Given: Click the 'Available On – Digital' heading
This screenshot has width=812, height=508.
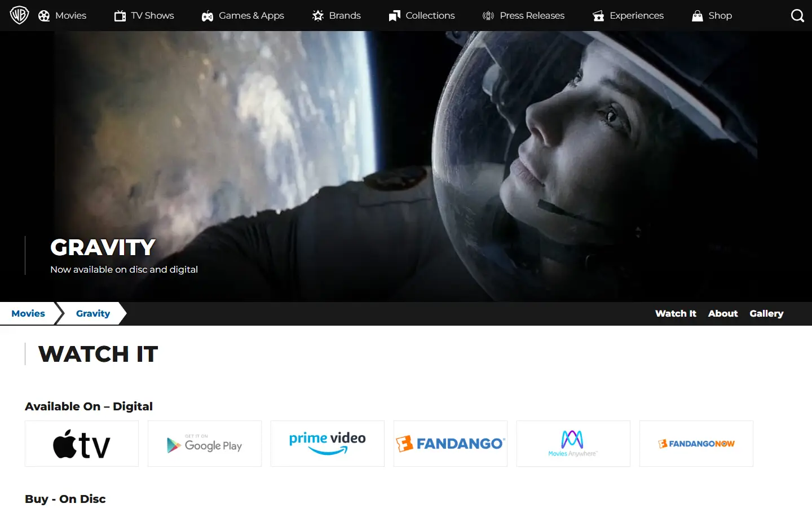Looking at the screenshot, I should (x=89, y=406).
